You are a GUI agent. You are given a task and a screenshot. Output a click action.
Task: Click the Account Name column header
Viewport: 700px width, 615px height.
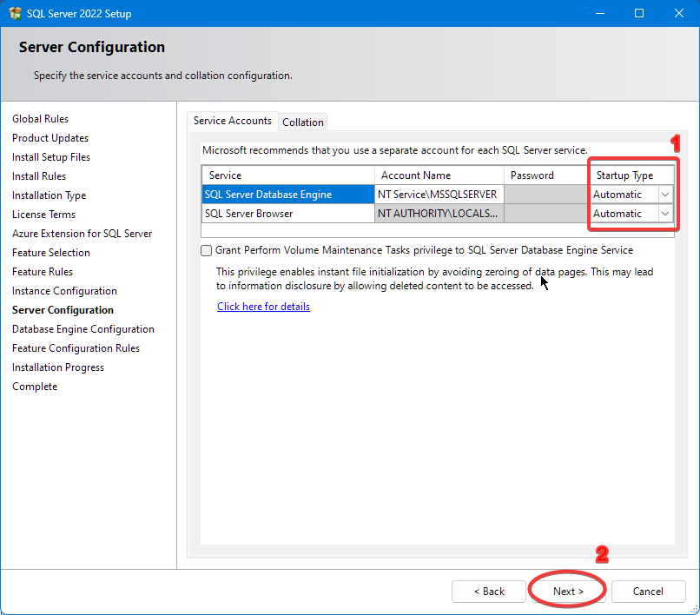point(439,175)
